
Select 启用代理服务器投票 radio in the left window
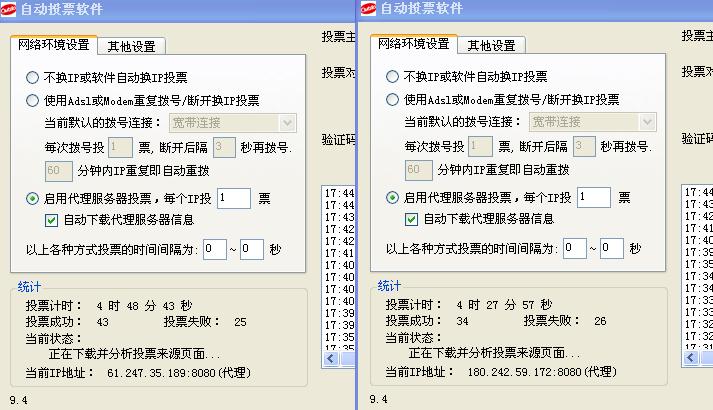[33, 198]
